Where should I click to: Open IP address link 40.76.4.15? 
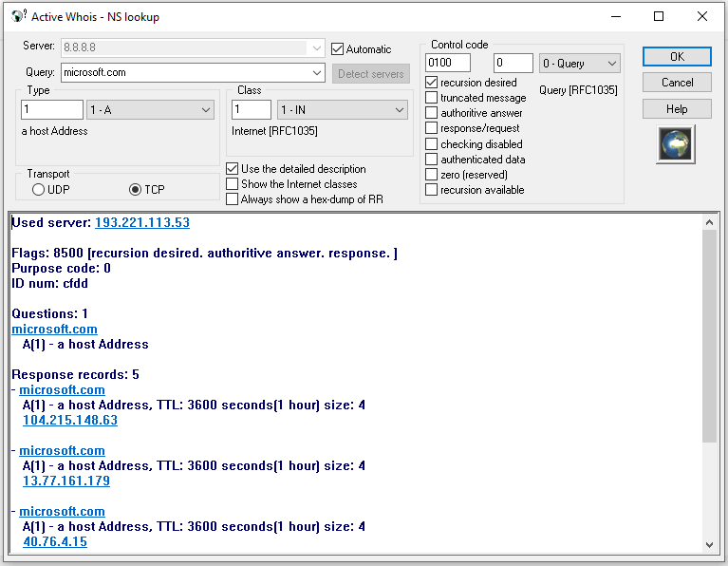(55, 542)
